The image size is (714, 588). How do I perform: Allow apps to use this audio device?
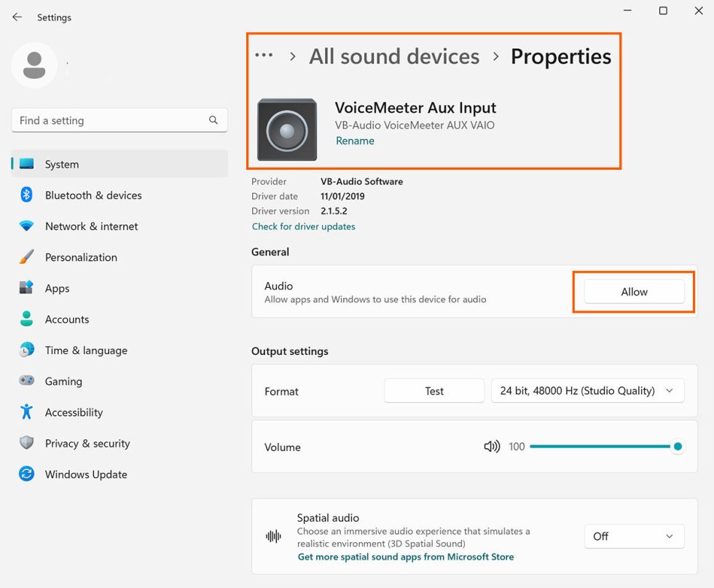pos(633,291)
